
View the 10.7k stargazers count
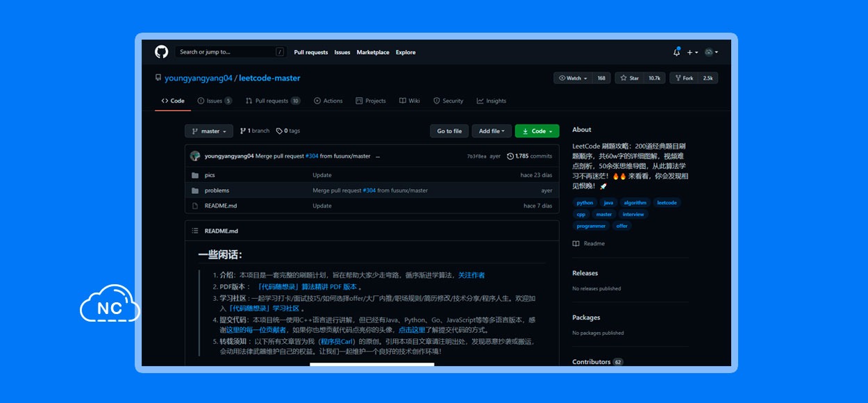[654, 78]
